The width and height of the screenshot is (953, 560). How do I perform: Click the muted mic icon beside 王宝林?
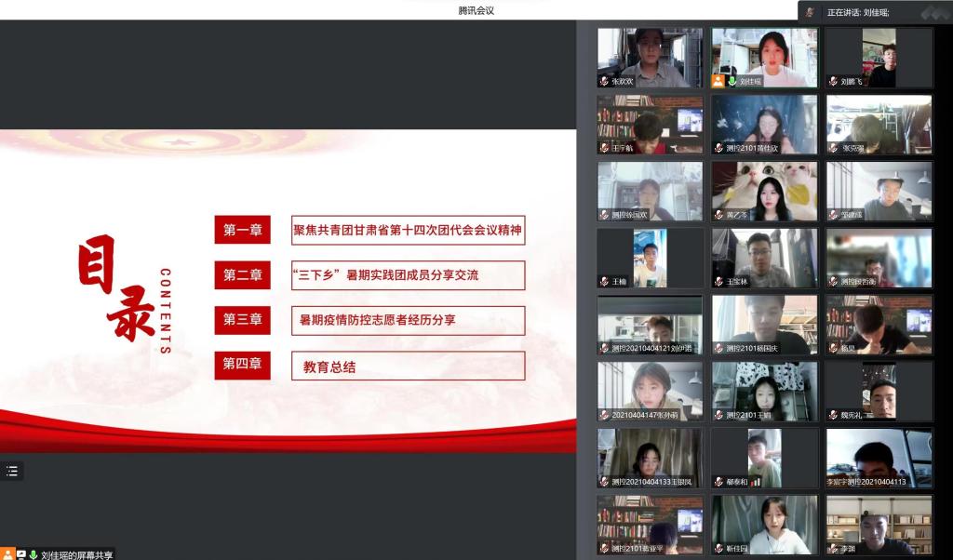pos(718,281)
